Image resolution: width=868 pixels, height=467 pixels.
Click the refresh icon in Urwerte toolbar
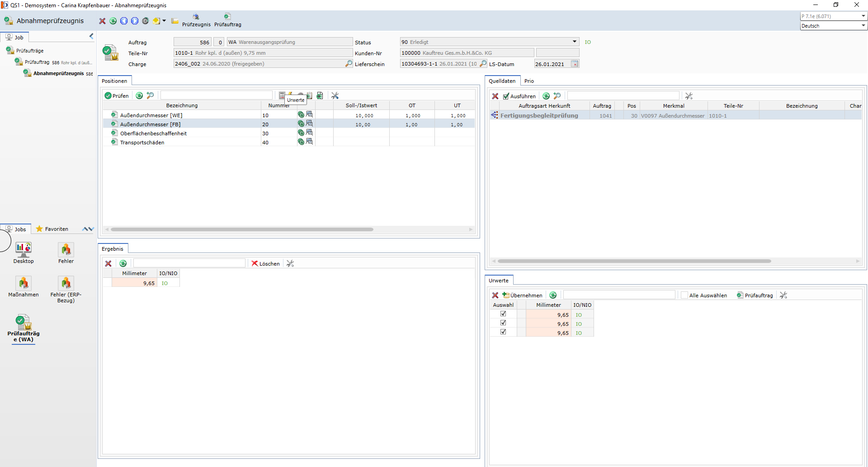coord(553,295)
